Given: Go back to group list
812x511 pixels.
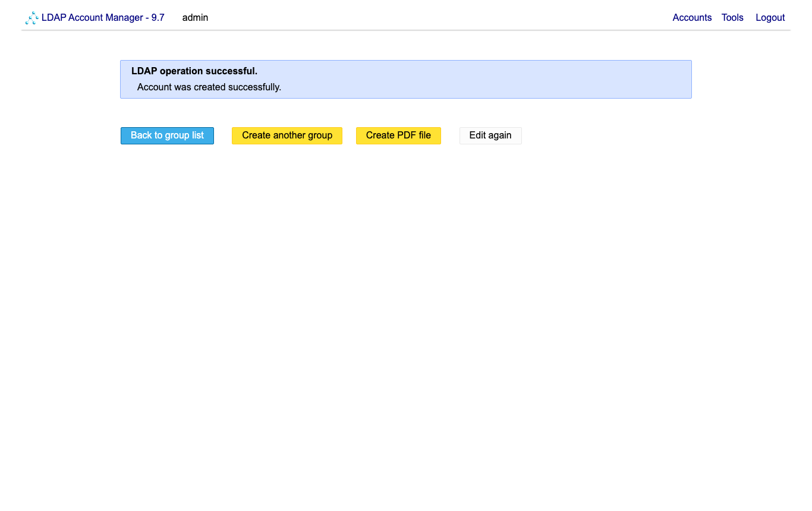Looking at the screenshot, I should pyautogui.click(x=167, y=135).
